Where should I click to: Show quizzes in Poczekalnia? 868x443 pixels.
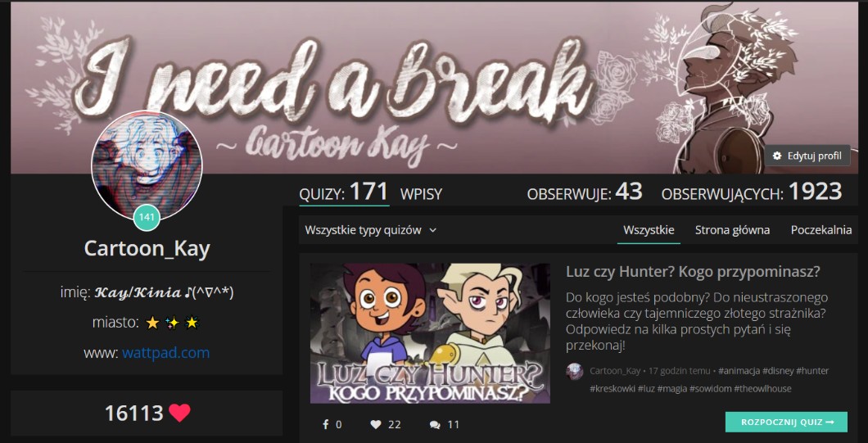(821, 230)
